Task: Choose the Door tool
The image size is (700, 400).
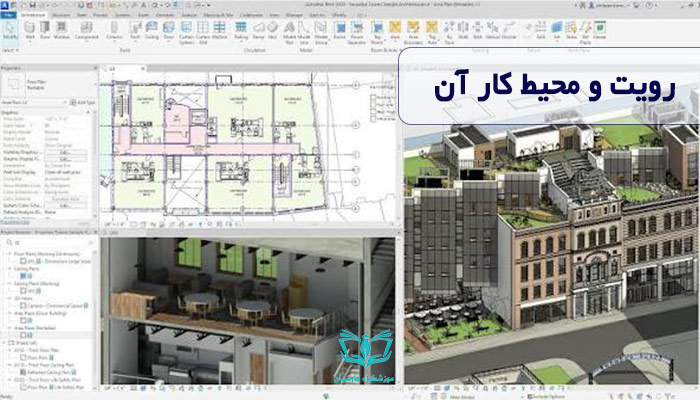Action: click(45, 30)
